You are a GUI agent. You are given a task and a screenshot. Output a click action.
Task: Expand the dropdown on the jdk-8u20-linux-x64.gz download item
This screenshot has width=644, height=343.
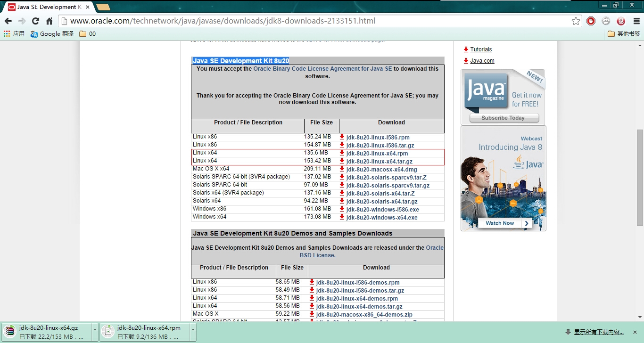click(x=94, y=332)
